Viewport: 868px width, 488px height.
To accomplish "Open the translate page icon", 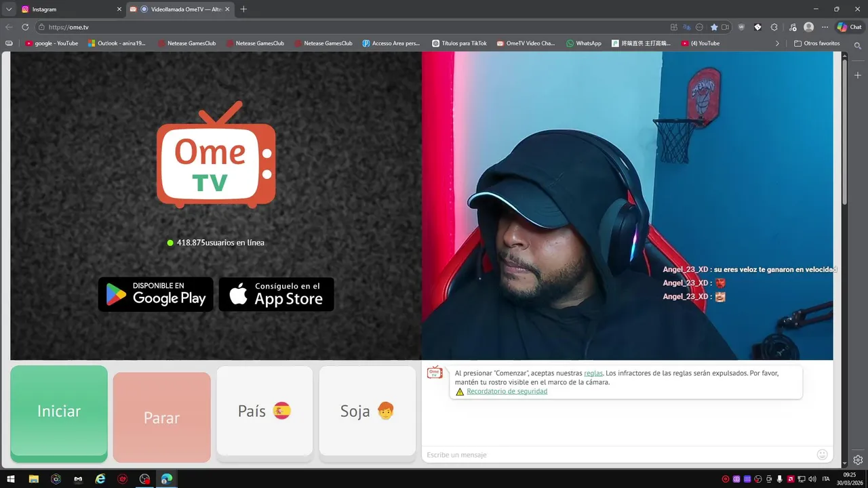I will pyautogui.click(x=687, y=27).
